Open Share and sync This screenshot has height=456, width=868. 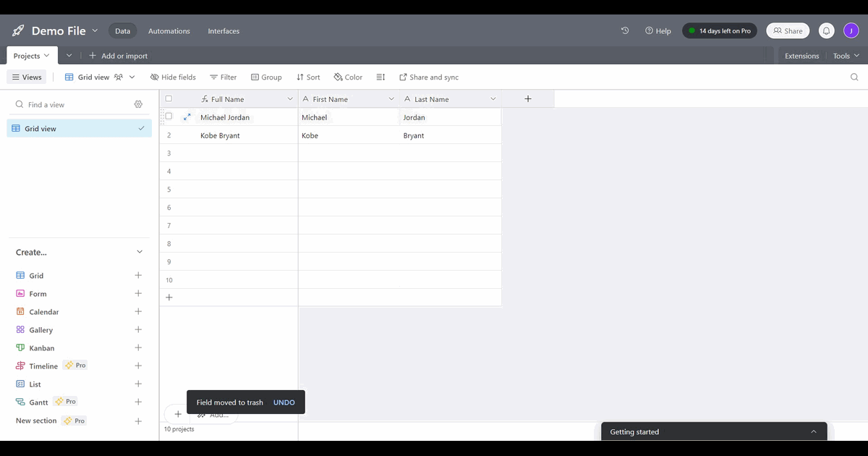pos(429,77)
